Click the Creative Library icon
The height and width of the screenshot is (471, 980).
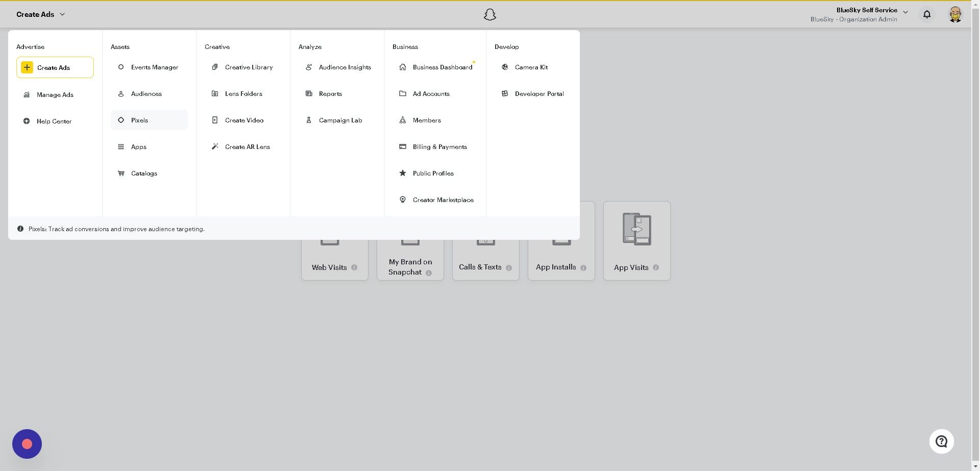click(x=215, y=67)
